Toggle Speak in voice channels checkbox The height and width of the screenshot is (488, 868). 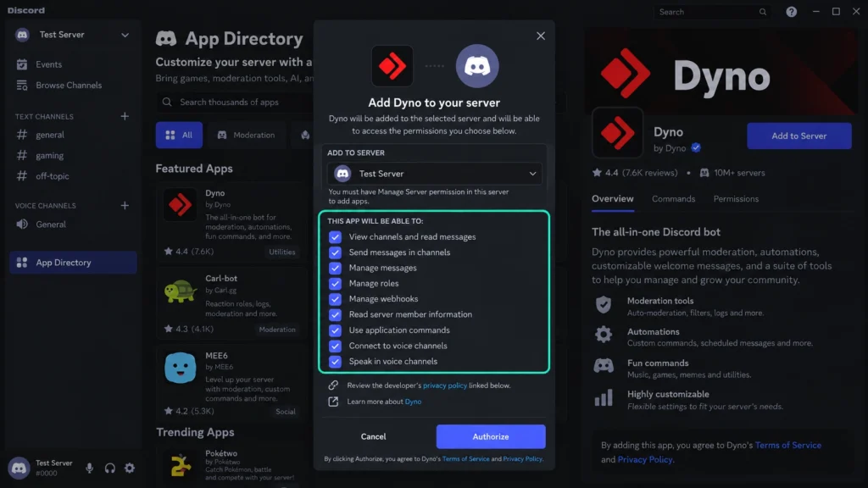[335, 361]
